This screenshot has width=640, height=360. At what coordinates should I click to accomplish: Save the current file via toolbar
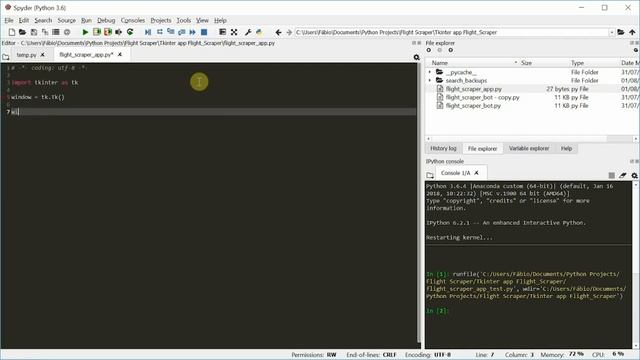click(x=34, y=32)
